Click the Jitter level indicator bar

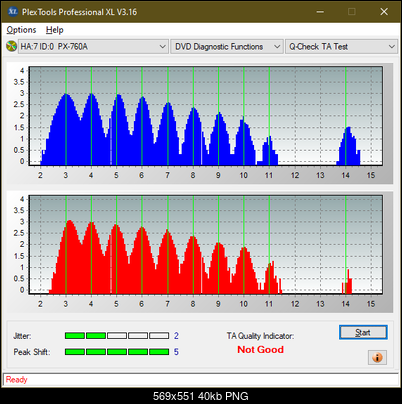[x=117, y=335]
